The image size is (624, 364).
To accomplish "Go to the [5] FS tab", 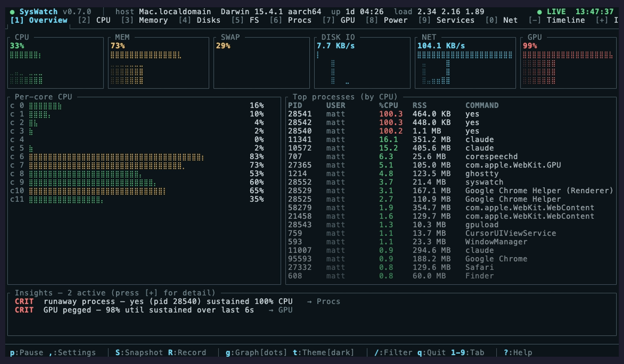I will [245, 20].
